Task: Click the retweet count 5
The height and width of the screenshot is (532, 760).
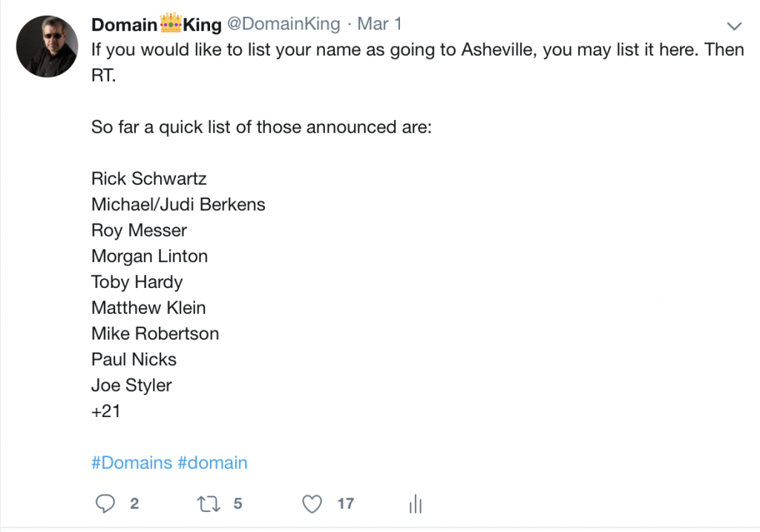Action: click(x=237, y=504)
